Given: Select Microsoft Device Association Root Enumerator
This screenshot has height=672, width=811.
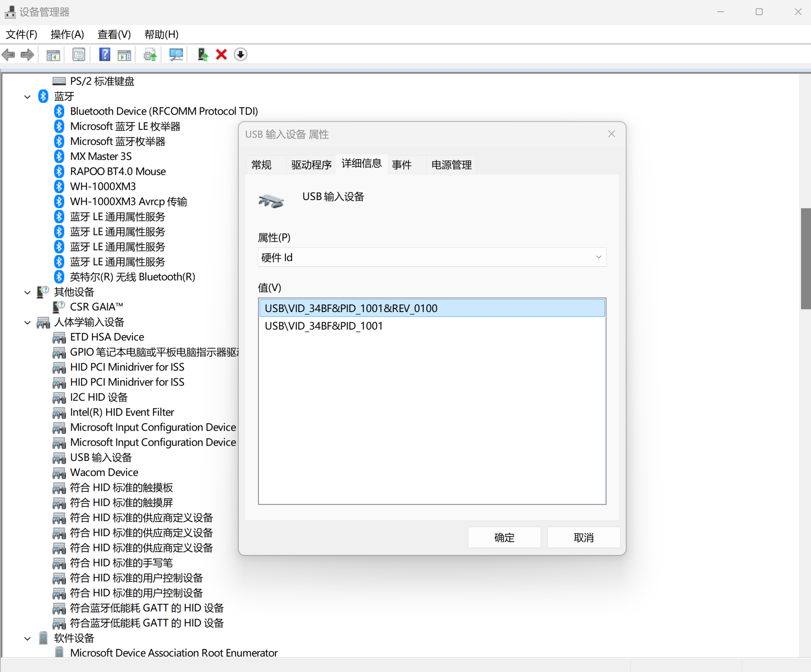Looking at the screenshot, I should pyautogui.click(x=174, y=653).
